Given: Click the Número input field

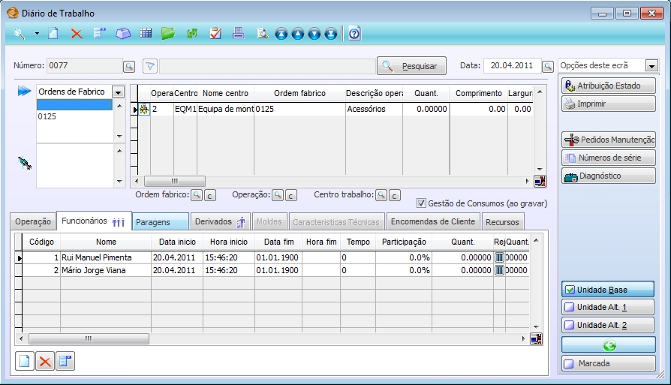Looking at the screenshot, I should pos(84,65).
